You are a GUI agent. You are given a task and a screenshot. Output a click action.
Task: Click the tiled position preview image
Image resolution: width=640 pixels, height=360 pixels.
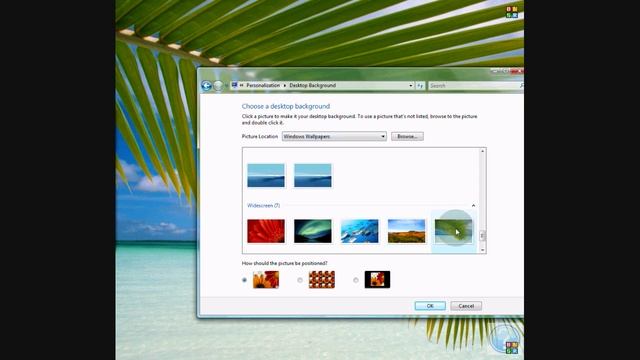click(322, 280)
